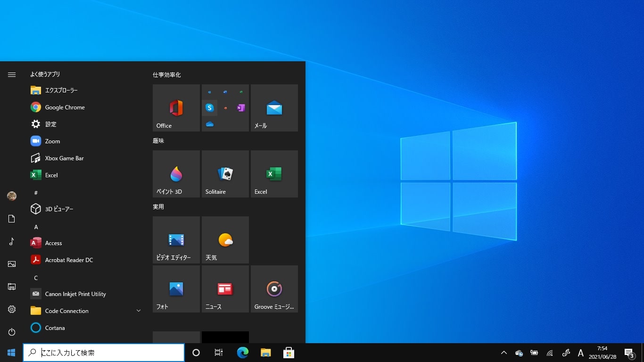
Task: Open the ビデオ エディター tile
Action: [176, 240]
